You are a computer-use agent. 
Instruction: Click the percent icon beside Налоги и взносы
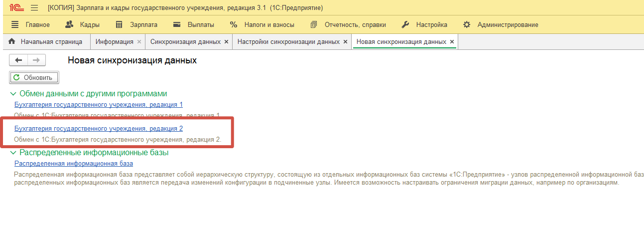click(x=234, y=24)
